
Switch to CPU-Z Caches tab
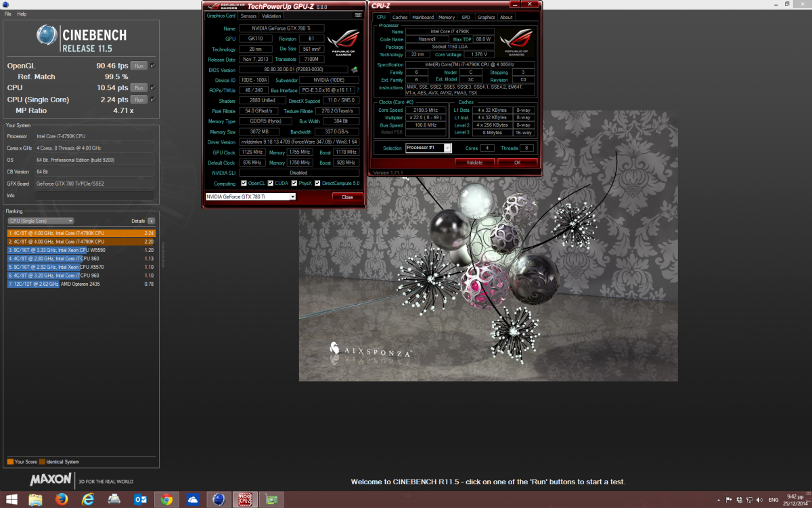(400, 17)
